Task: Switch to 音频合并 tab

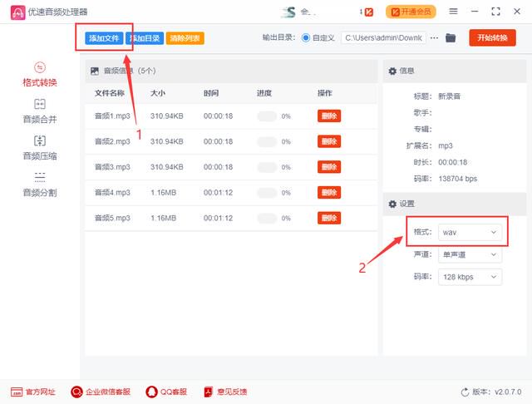Action: [x=40, y=111]
